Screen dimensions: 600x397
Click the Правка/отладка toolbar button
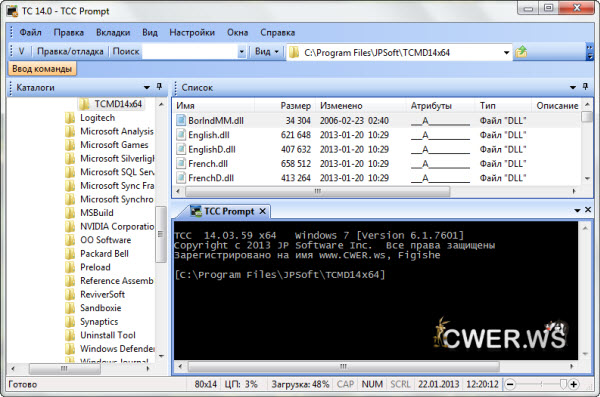click(70, 52)
